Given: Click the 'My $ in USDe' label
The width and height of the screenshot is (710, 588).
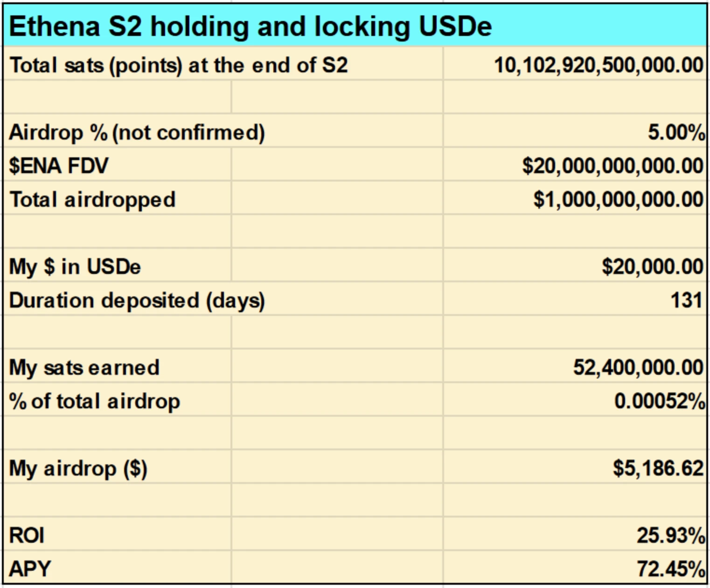Looking at the screenshot, I should pos(75,267).
